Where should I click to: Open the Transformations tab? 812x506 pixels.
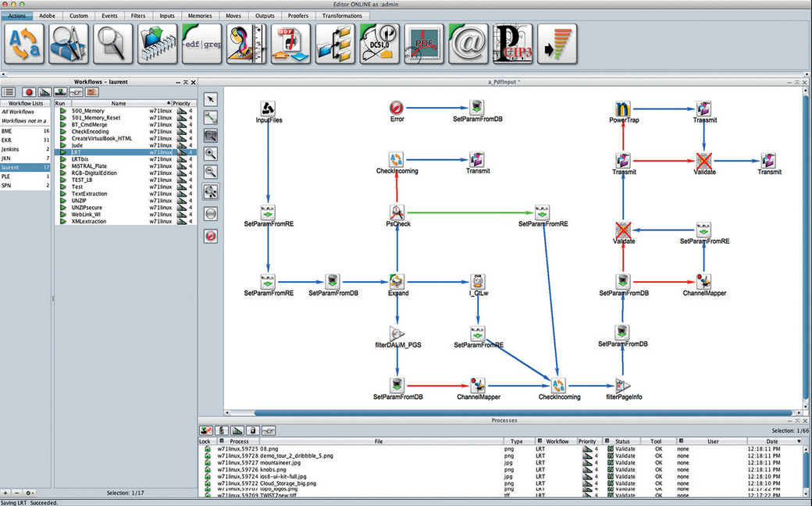pos(342,16)
